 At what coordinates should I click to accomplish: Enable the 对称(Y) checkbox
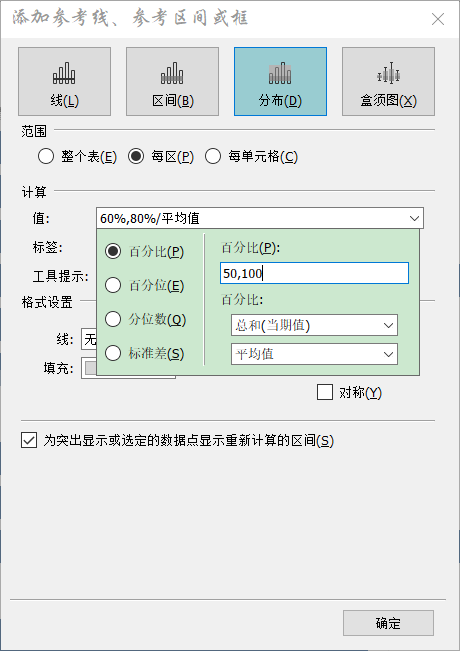pos(325,392)
